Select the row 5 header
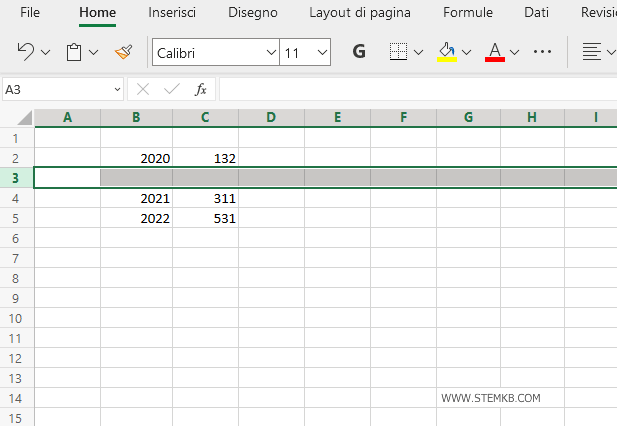 (x=16, y=218)
